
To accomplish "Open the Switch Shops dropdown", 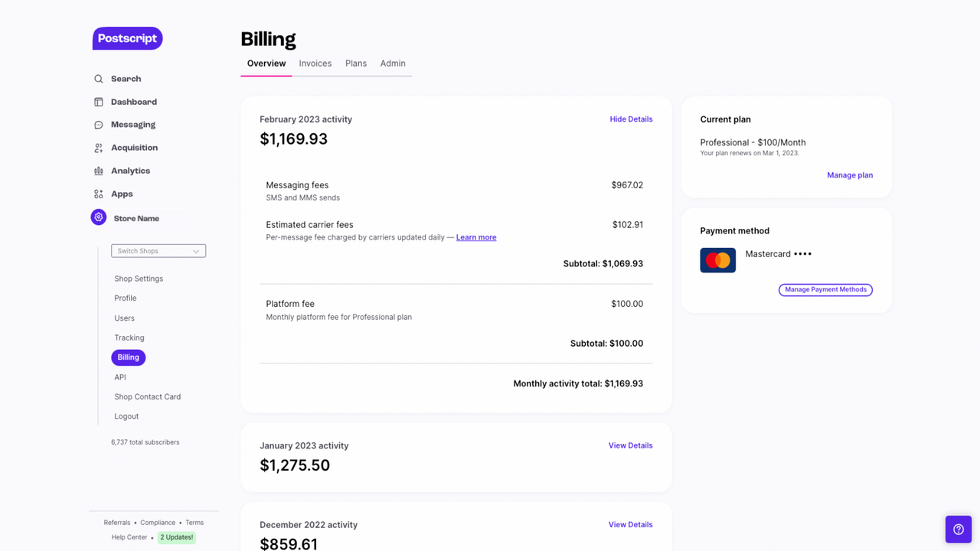I will [158, 250].
